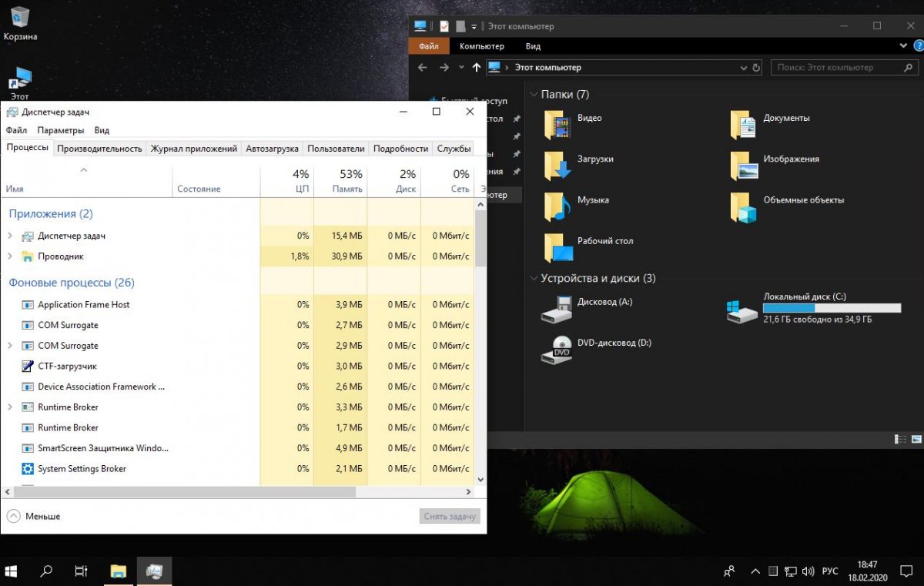The height and width of the screenshot is (586, 924).
Task: Click the Properties icon in Explorer title bar
Action: 444,26
